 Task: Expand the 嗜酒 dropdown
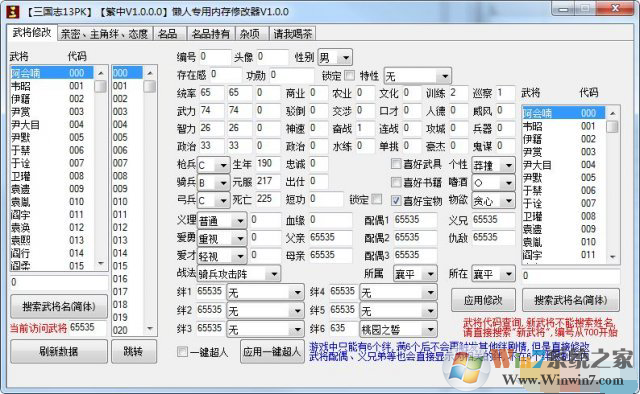coord(493,183)
